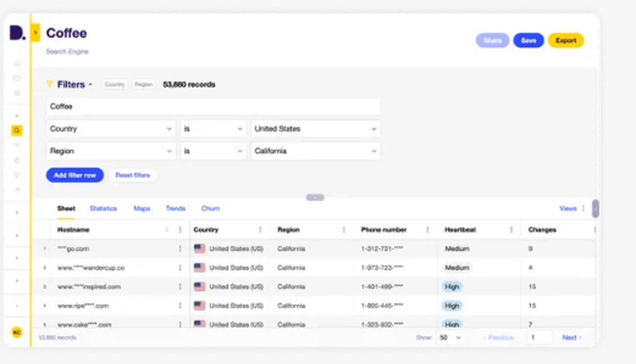Select hostname cell www.***inspired.com

click(x=89, y=286)
